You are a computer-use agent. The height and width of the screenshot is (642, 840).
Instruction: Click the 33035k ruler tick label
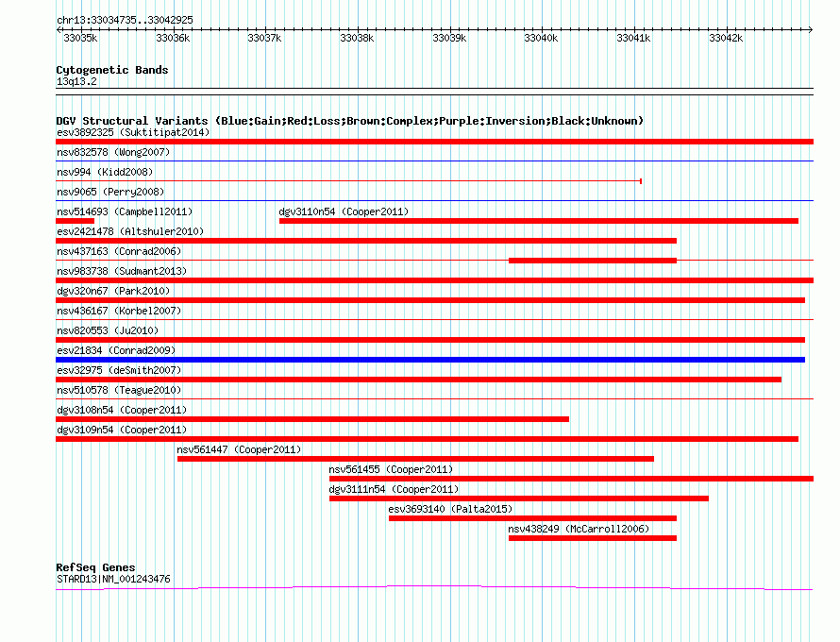click(80, 38)
